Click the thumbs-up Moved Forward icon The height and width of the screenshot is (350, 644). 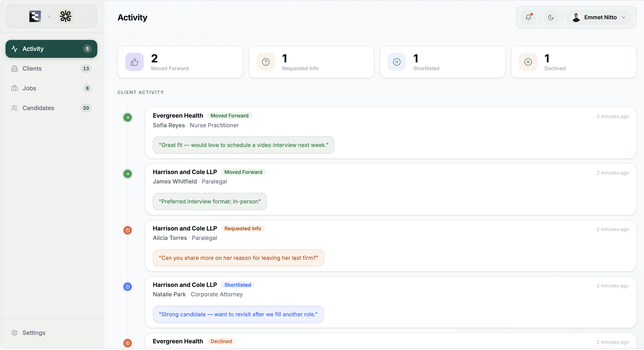pyautogui.click(x=134, y=62)
